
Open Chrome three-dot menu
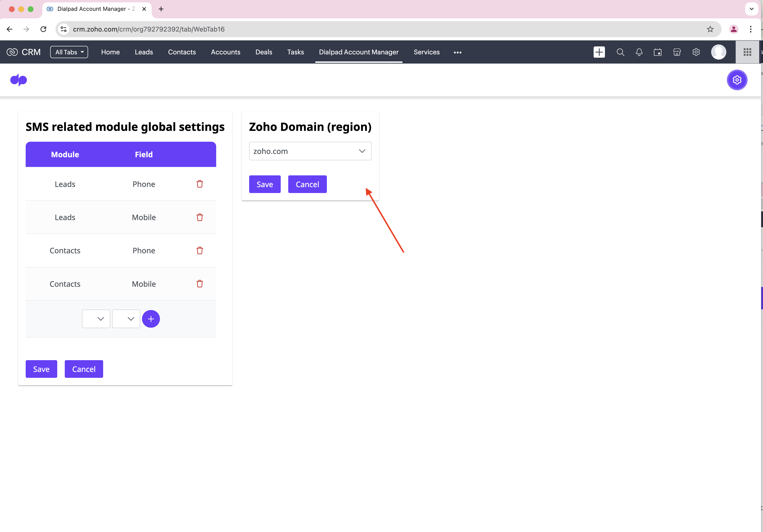[750, 29]
